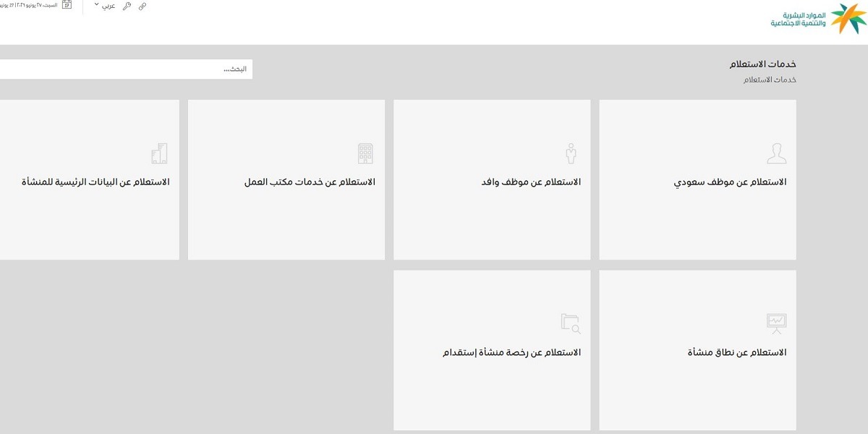This screenshot has height=434, width=868.
Task: Open الاستعلام عن رخصة منشأة إستقدام card
Action: pyautogui.click(x=492, y=350)
